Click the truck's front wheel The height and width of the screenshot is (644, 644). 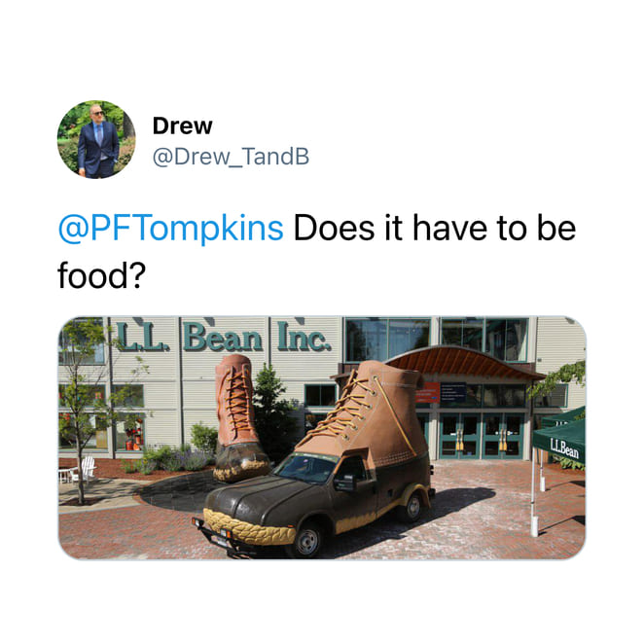click(306, 542)
